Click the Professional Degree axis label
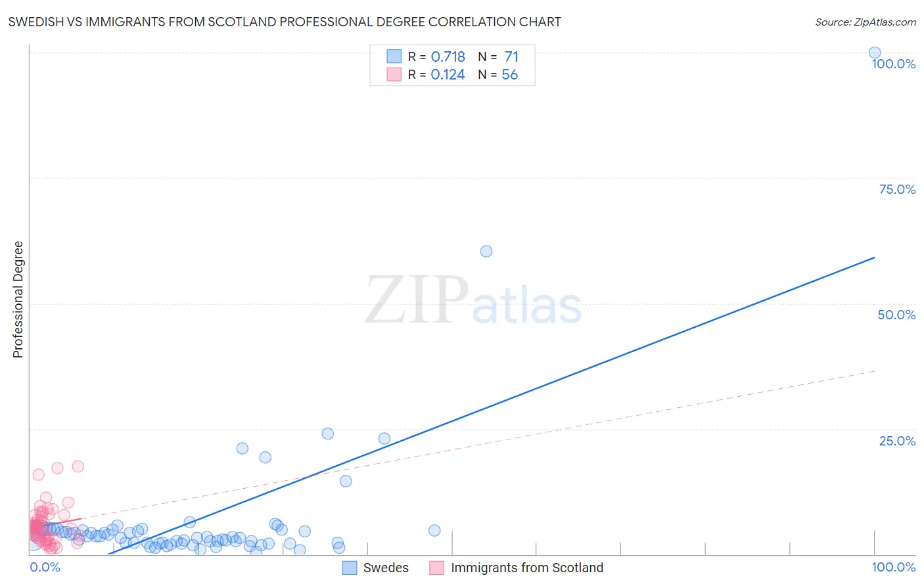 (18, 300)
